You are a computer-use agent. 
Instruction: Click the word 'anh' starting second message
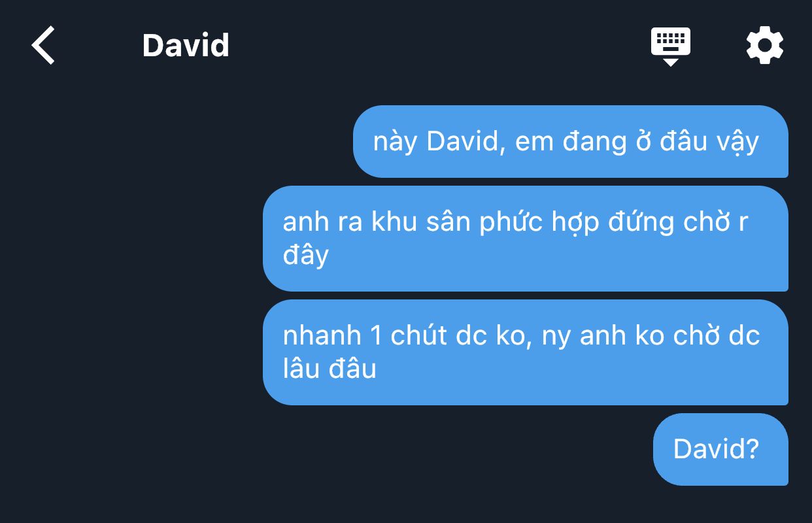pos(305,223)
